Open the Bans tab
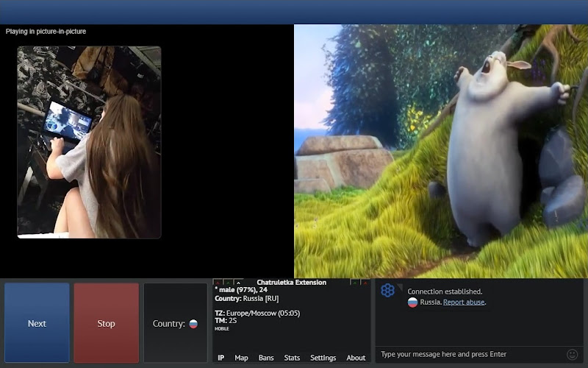The image size is (588, 368). click(266, 358)
